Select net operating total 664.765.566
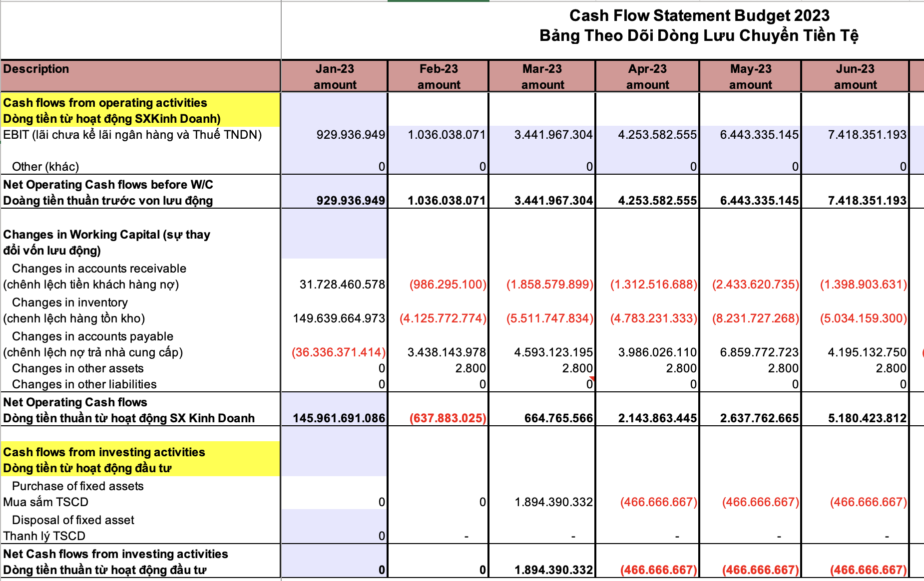 [558, 418]
